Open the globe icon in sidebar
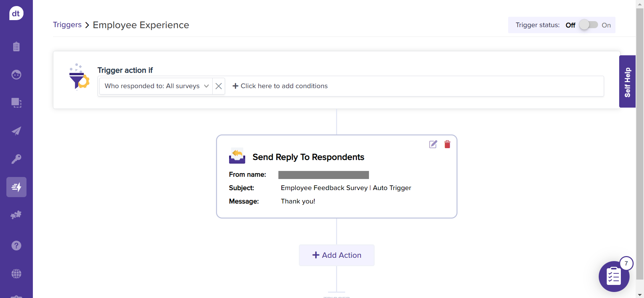The width and height of the screenshot is (644, 298). click(16, 274)
